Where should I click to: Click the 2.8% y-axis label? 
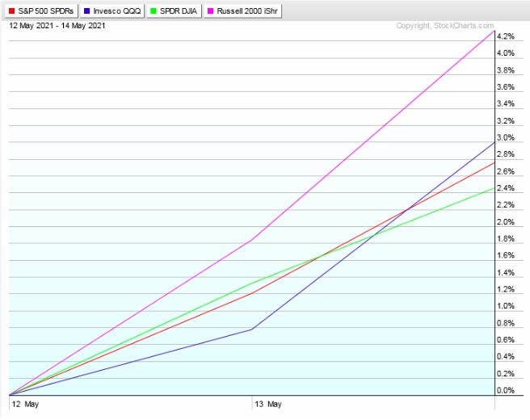click(505, 154)
